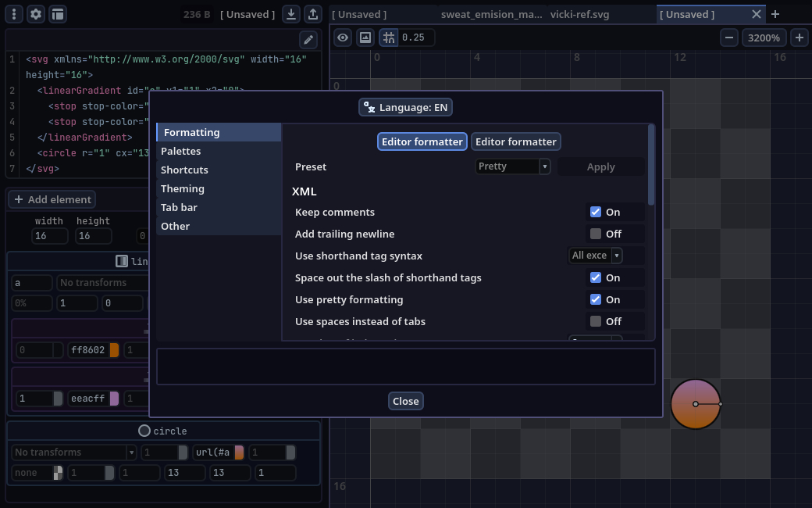Uncheck the Keep comments checkbox

[x=596, y=212]
